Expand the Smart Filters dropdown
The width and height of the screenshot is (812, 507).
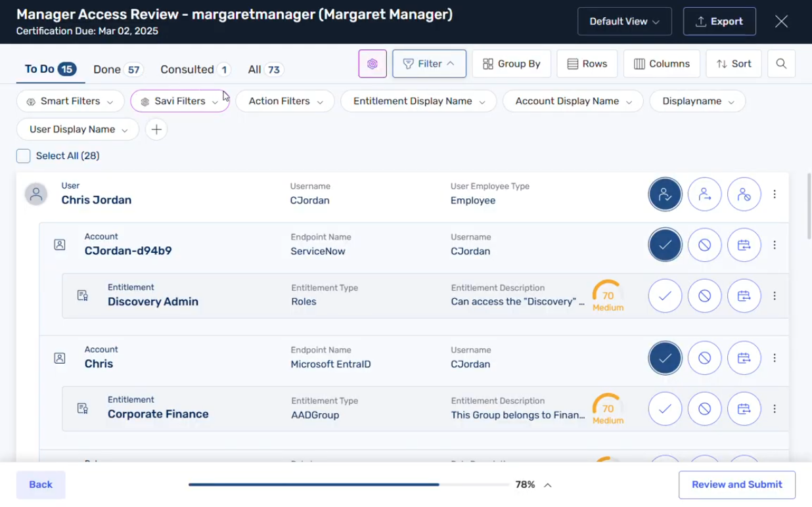pyautogui.click(x=70, y=101)
